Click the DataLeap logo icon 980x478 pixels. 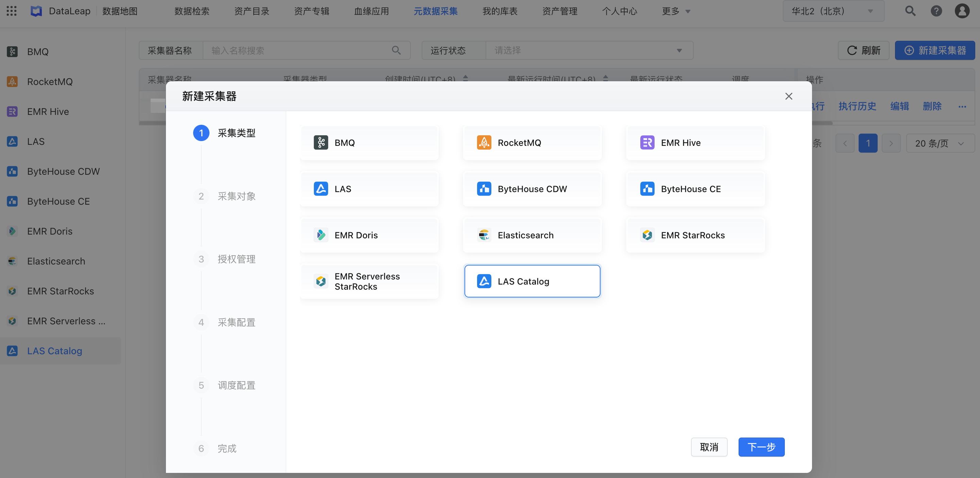click(36, 11)
